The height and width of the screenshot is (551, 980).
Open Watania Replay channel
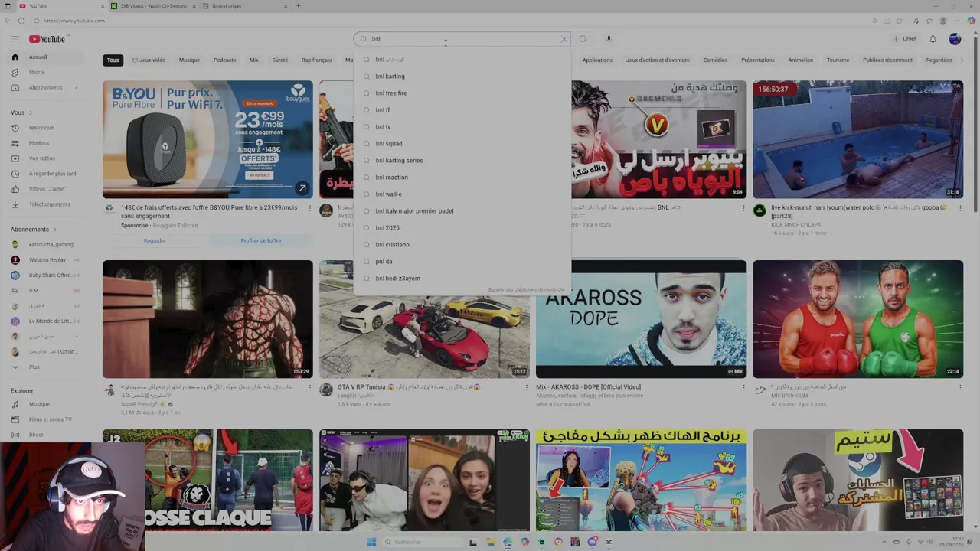[47, 260]
